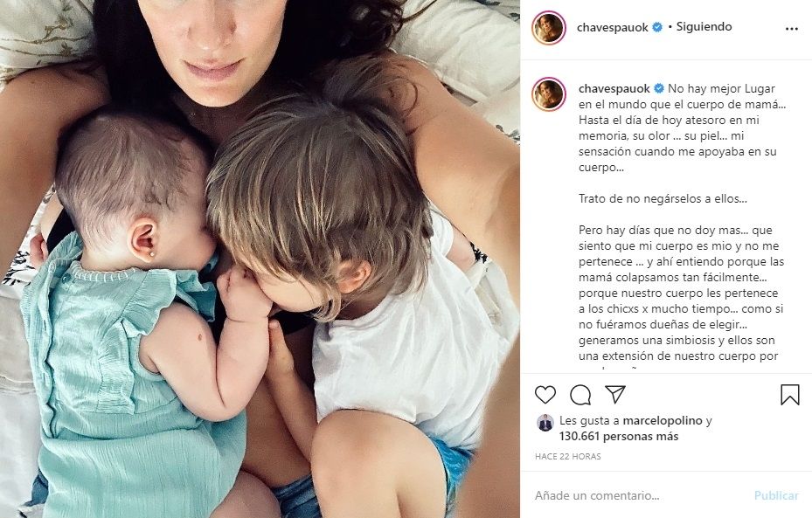This screenshot has height=518, width=812.
Task: Open the chavespauok username in the caption
Action: click(x=614, y=88)
